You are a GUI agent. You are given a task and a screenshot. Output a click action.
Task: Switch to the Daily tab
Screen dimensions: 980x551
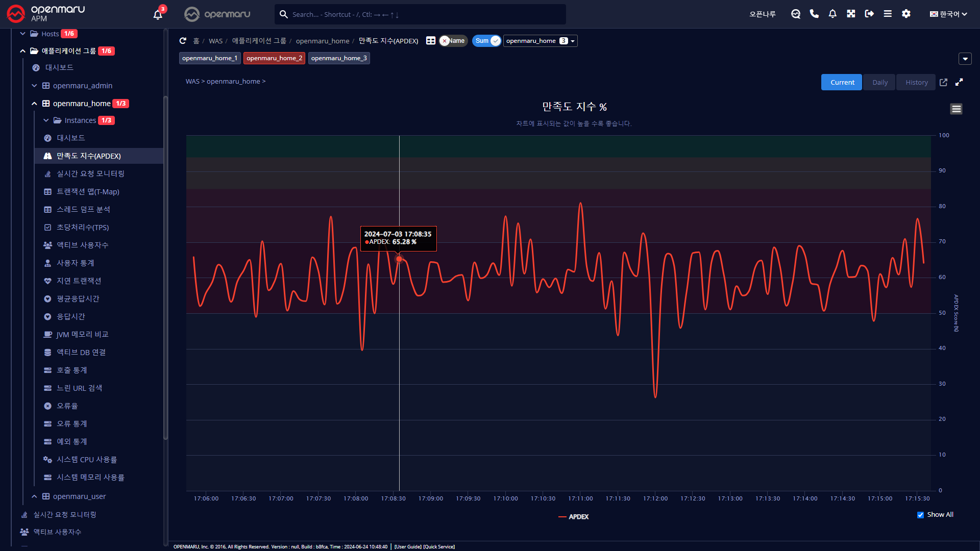(x=879, y=82)
